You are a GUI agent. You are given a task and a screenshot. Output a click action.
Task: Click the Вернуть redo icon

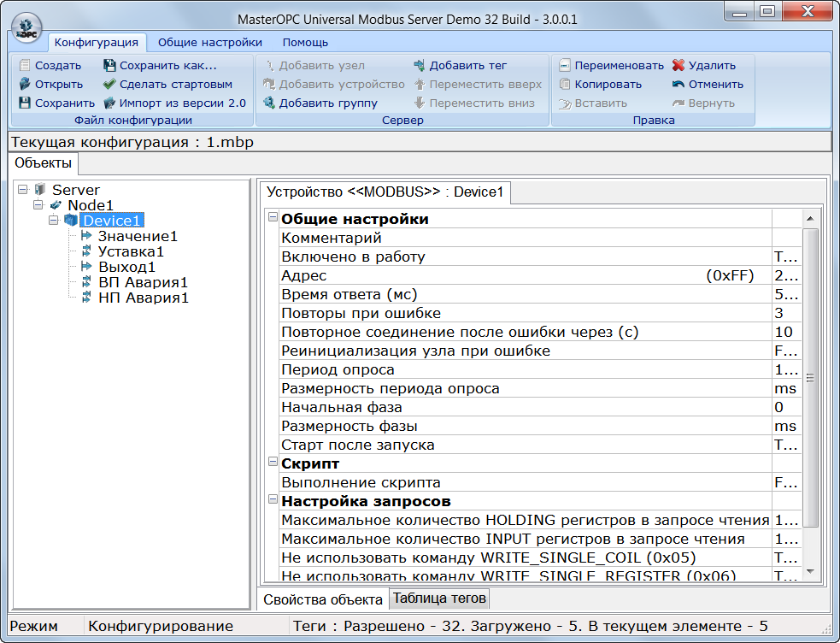(678, 103)
